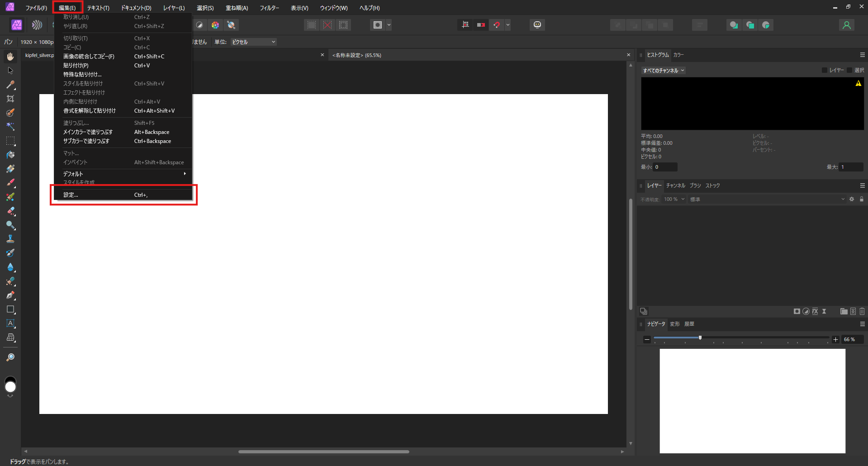Select the Zoom magnifier tool at toolbar bottom
Viewport: 868px width, 466px height.
(10, 357)
